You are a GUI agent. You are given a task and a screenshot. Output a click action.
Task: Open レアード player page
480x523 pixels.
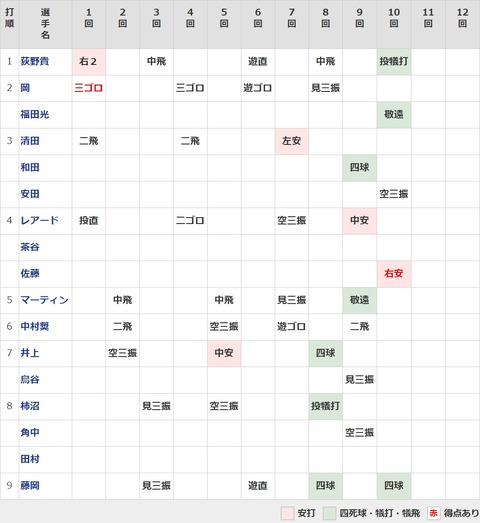pyautogui.click(x=39, y=220)
